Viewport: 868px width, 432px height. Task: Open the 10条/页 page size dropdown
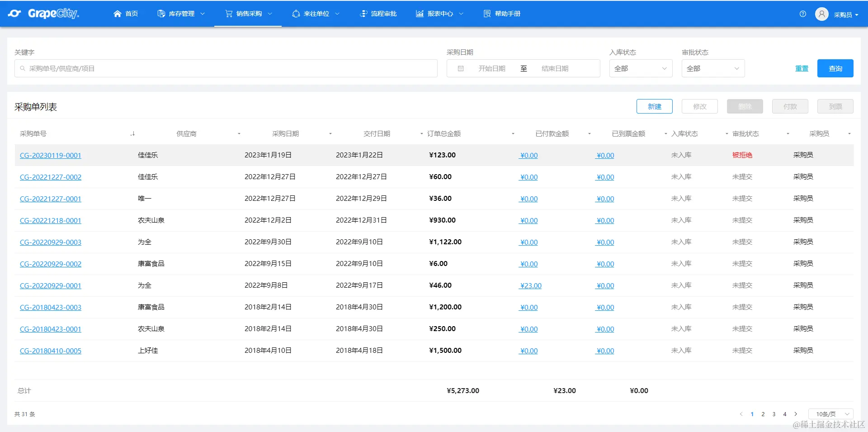[x=831, y=414]
